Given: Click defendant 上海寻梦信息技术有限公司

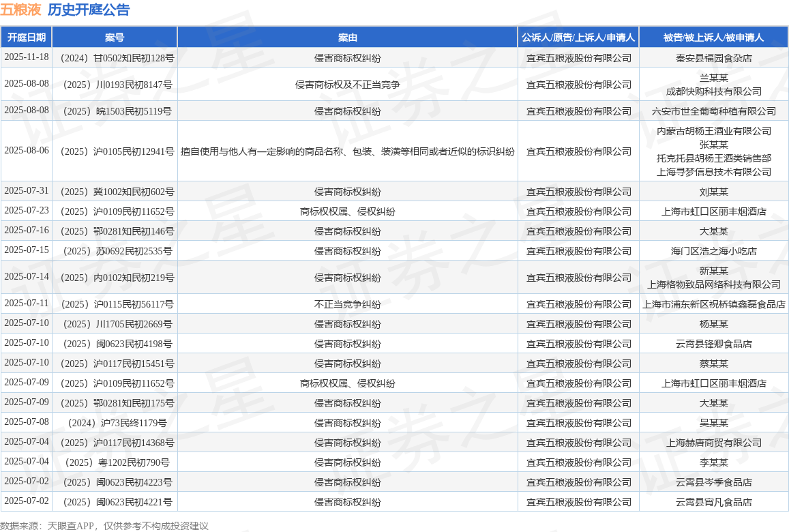Looking at the screenshot, I should coord(713,172).
